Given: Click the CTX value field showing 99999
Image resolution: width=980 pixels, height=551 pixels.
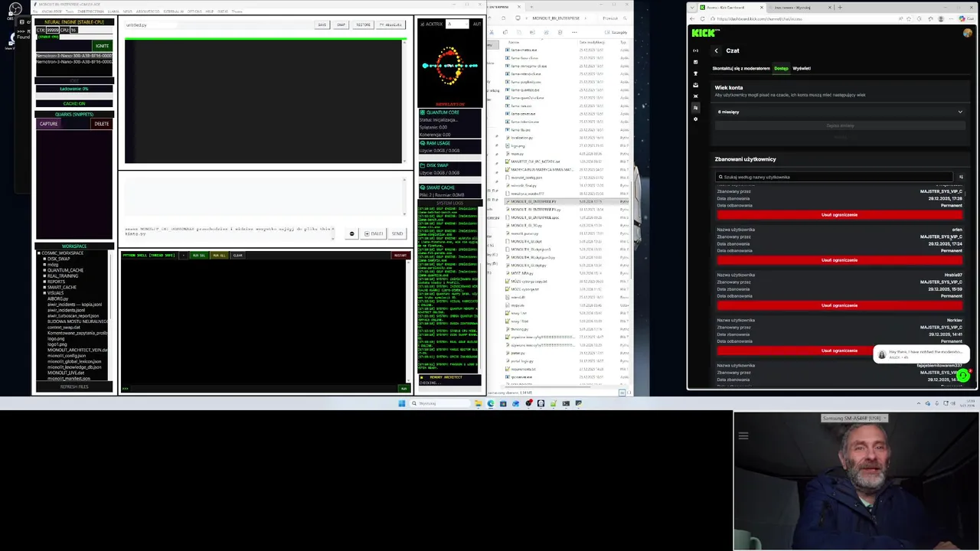Looking at the screenshot, I should 53,30.
